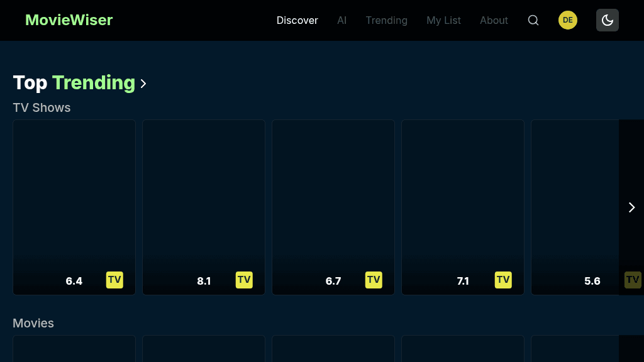Open the DE user avatar menu

click(x=568, y=20)
